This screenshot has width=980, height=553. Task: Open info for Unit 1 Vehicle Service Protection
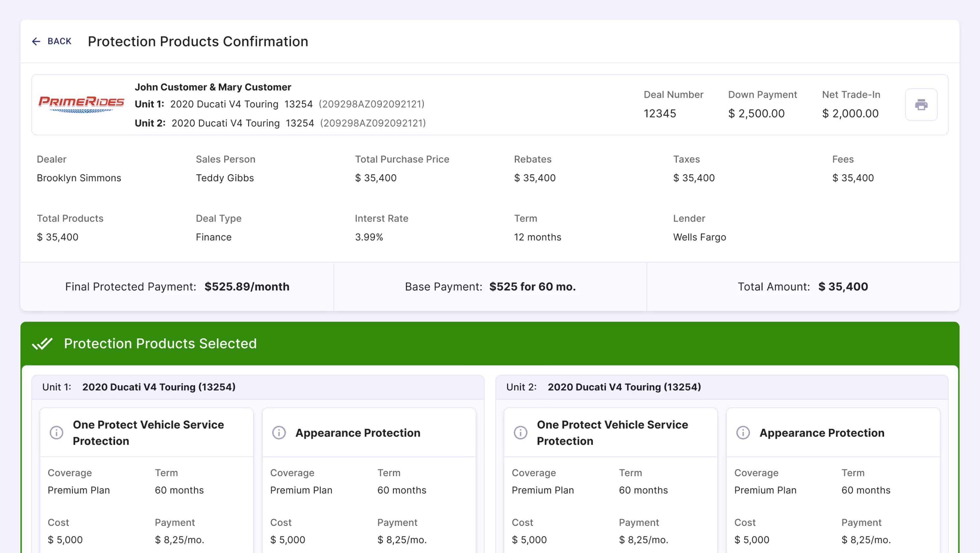[56, 433]
